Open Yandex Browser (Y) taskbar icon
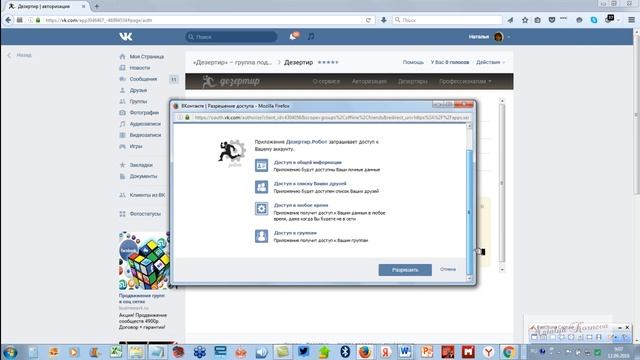640x360 pixels. pos(488,351)
